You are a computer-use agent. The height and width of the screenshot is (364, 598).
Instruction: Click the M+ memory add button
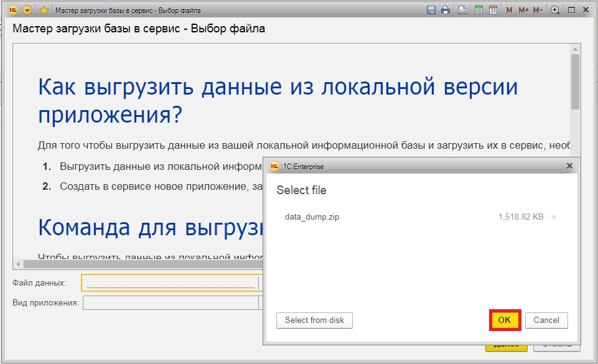tap(523, 10)
